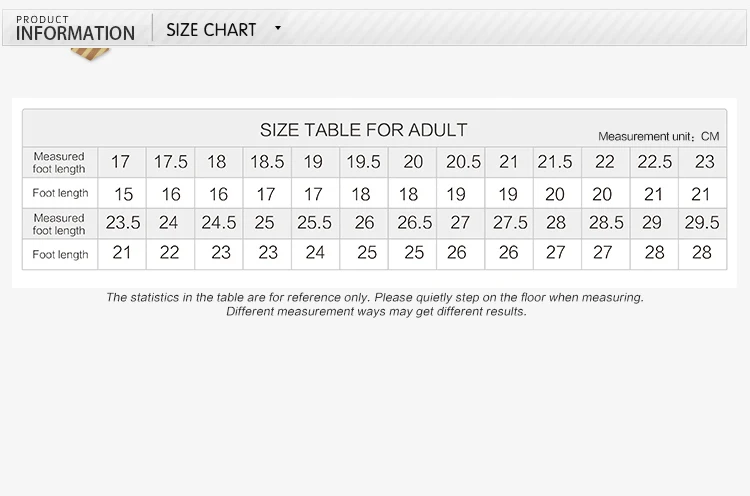Select the 25.5 measured foot length cell
The height and width of the screenshot is (496, 750).
coord(315,223)
